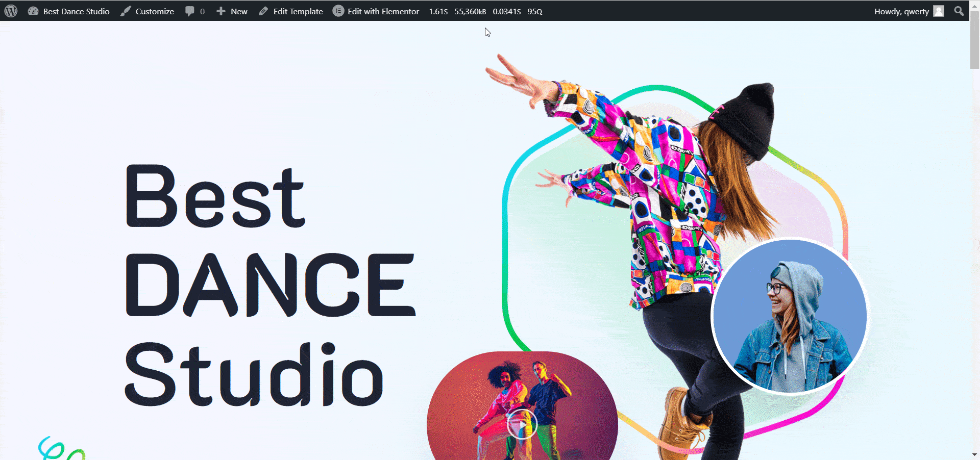Click the dashboard icon beside Best Dance Studio
980x460 pixels.
click(x=33, y=11)
